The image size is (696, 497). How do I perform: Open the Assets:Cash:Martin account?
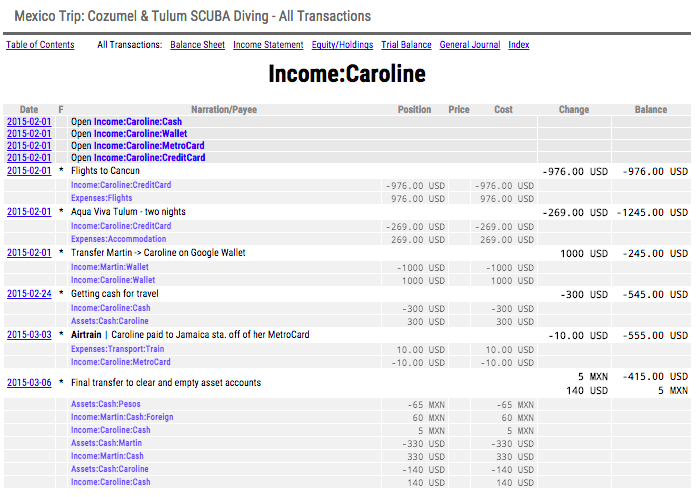pyautogui.click(x=107, y=443)
